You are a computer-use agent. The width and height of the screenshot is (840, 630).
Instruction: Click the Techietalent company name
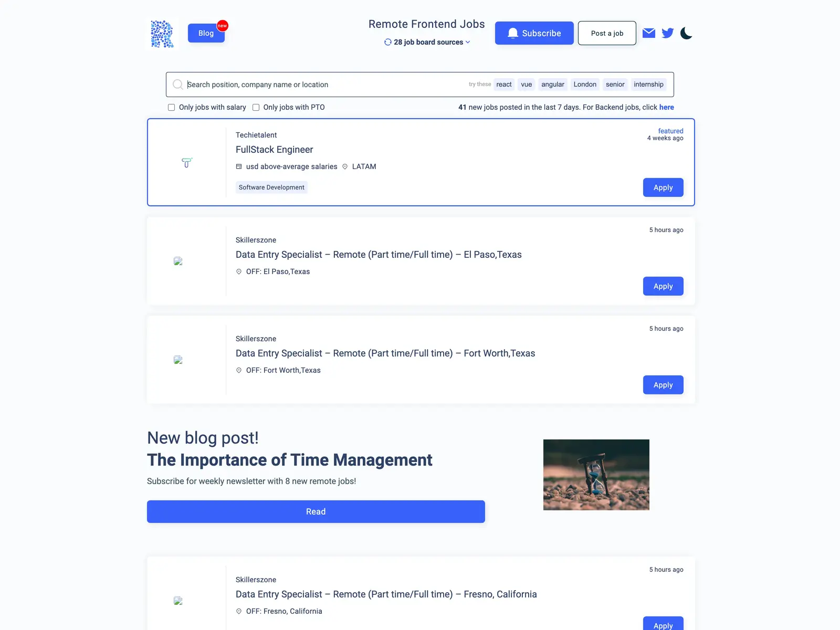[256, 135]
